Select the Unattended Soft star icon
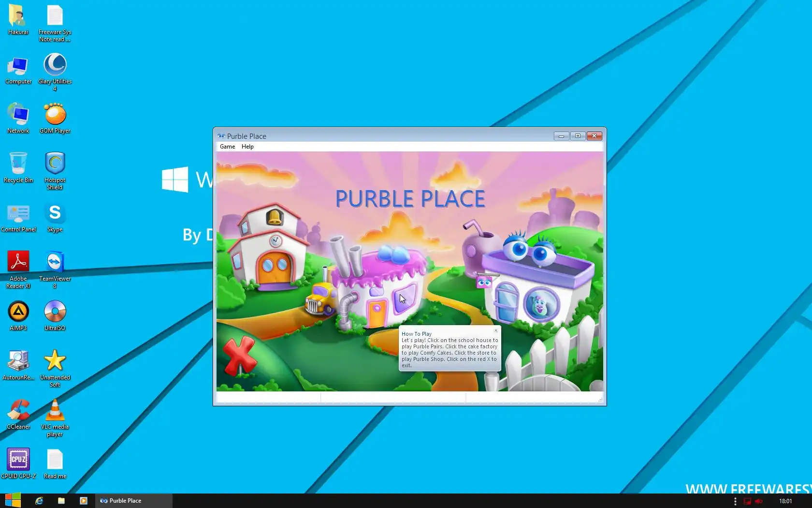This screenshot has width=812, height=508. pyautogui.click(x=55, y=368)
